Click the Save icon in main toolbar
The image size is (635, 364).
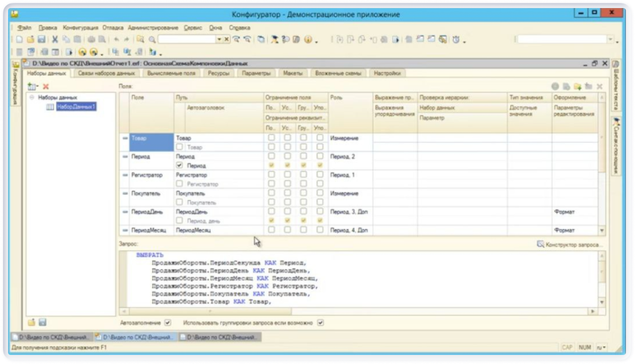tap(42, 39)
